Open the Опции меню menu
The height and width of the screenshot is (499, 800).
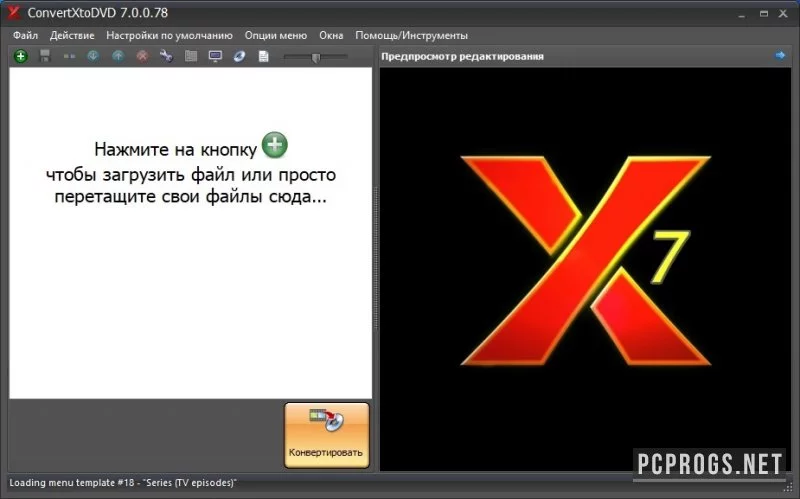point(276,35)
